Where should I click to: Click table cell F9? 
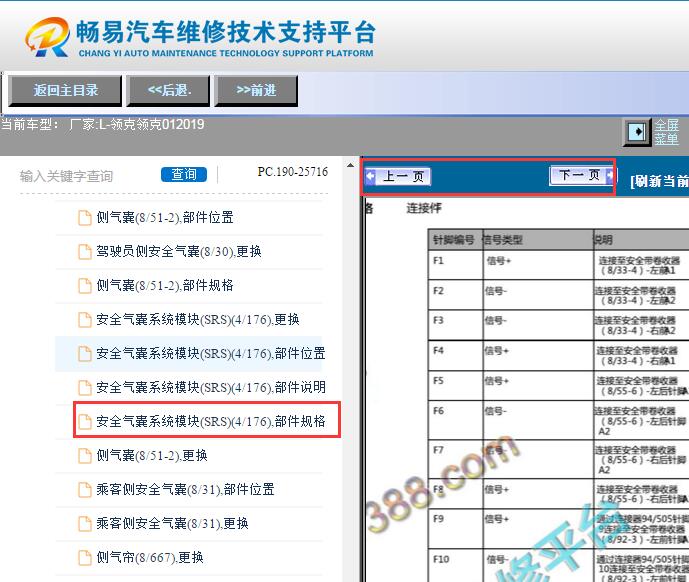coord(456,528)
